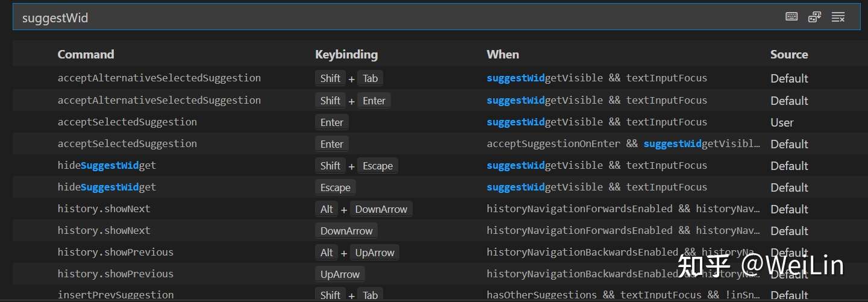Click the Alt+UpArrow keybinding for history.showPrevious
This screenshot has height=302, width=868.
[x=357, y=253]
